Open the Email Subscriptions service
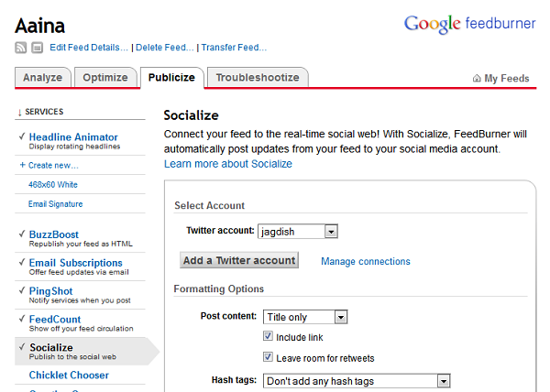This screenshot has width=550, height=392. point(76,263)
